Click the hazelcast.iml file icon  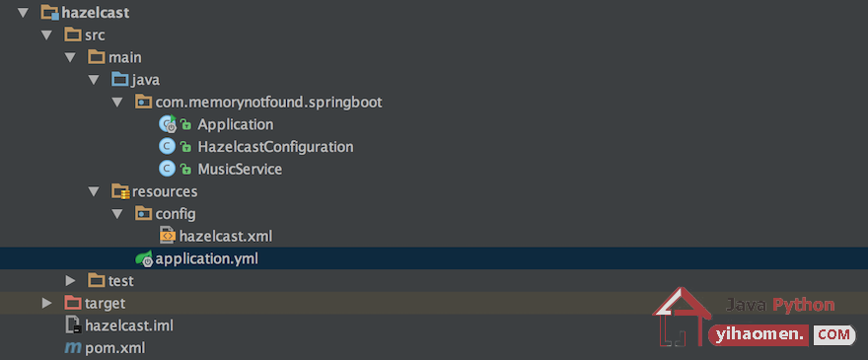coord(73,325)
